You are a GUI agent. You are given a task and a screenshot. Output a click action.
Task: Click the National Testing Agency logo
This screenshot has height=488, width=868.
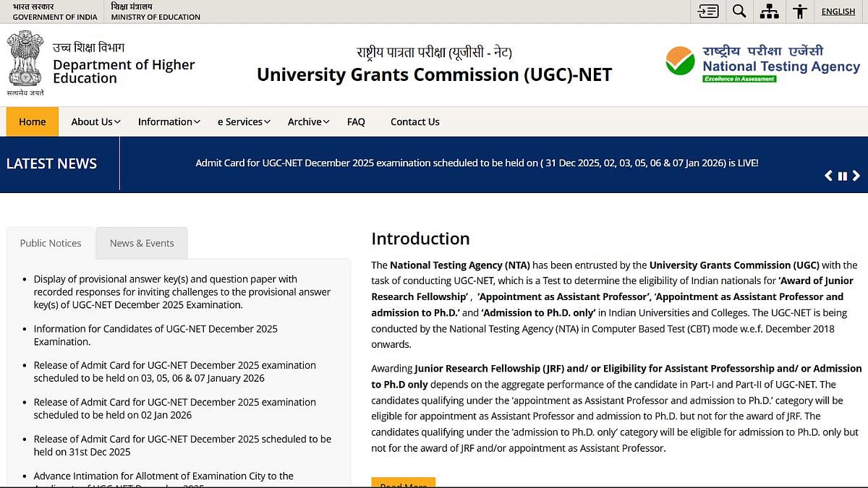tap(762, 63)
